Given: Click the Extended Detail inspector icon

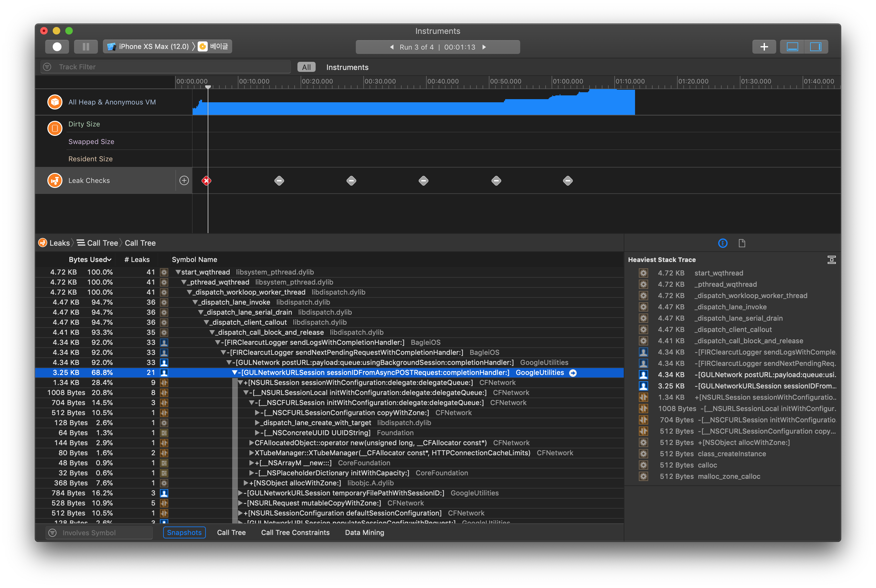Looking at the screenshot, I should pyautogui.click(x=723, y=243).
